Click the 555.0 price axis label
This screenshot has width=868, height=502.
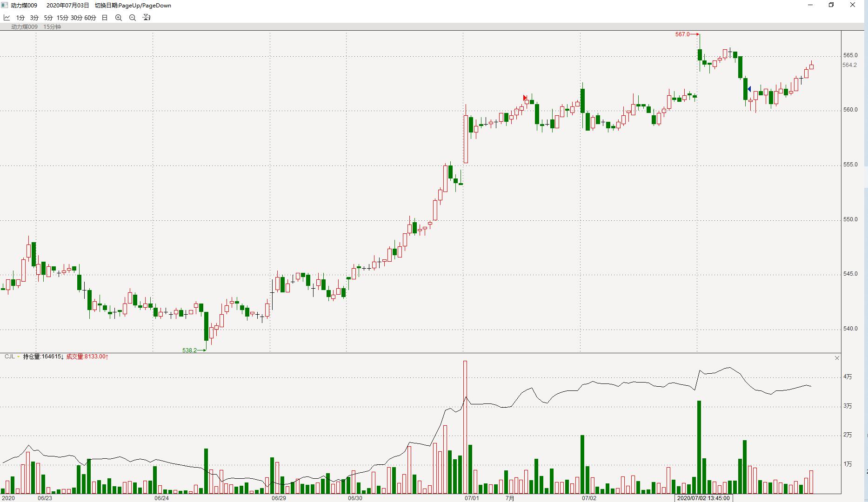[850, 165]
